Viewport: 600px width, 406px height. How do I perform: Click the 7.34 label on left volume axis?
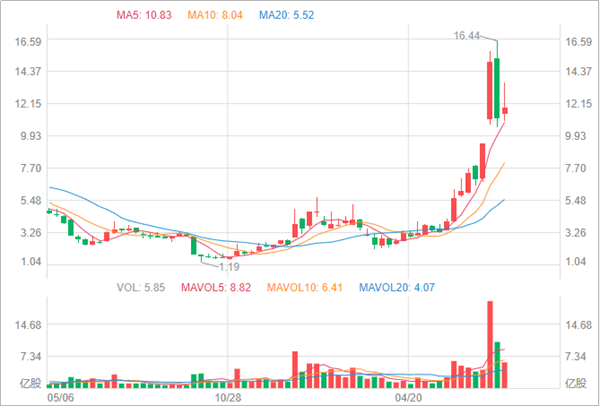(30, 357)
